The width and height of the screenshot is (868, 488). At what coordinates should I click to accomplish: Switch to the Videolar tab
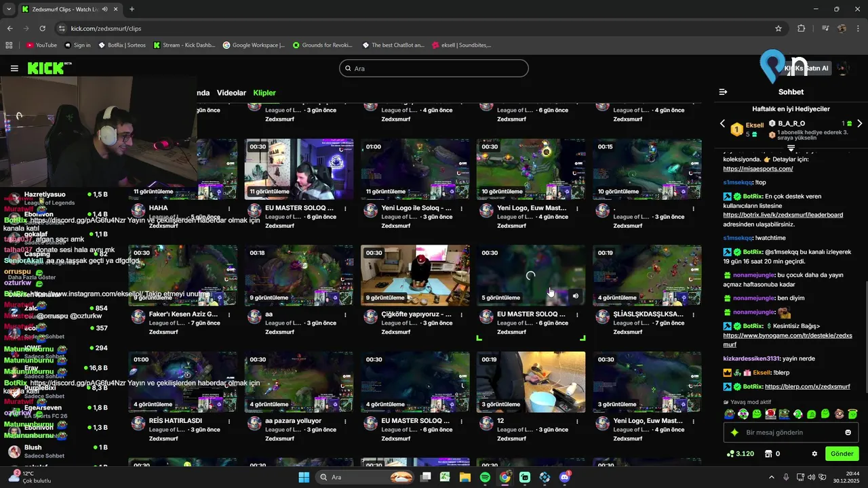pos(231,93)
